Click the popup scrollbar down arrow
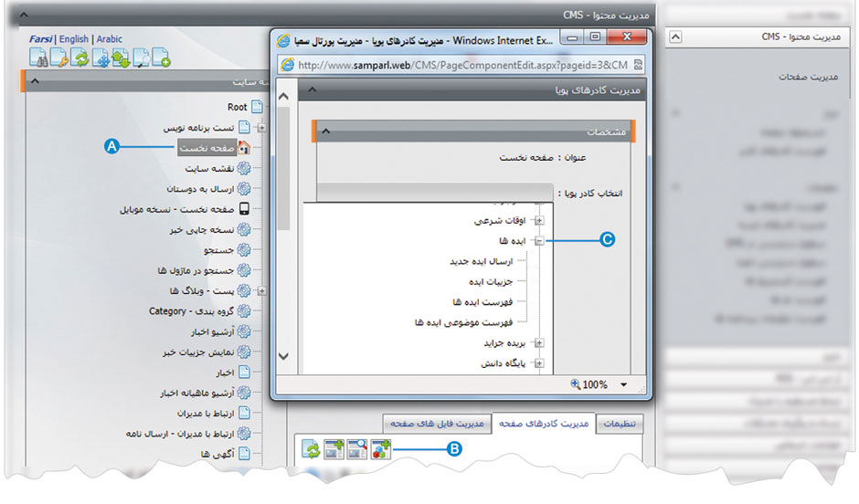The height and width of the screenshot is (504, 859). click(283, 356)
